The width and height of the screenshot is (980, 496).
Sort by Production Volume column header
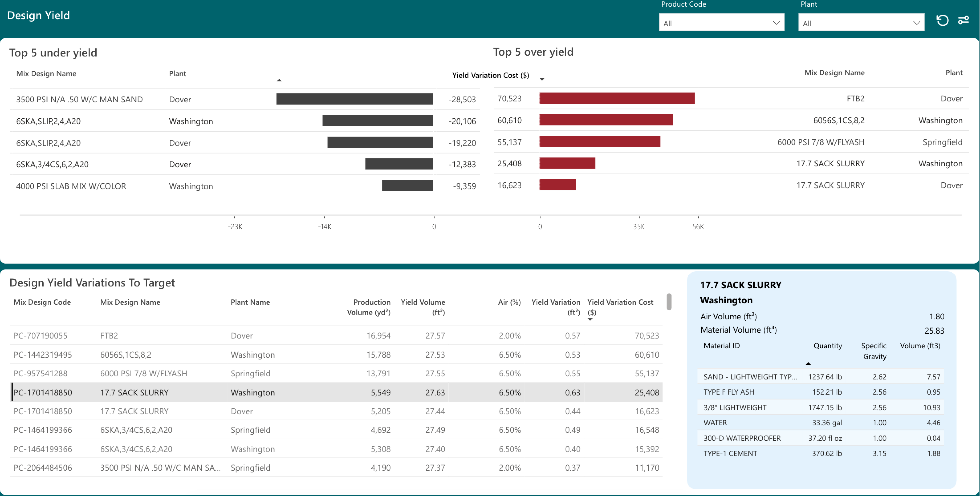(x=369, y=307)
